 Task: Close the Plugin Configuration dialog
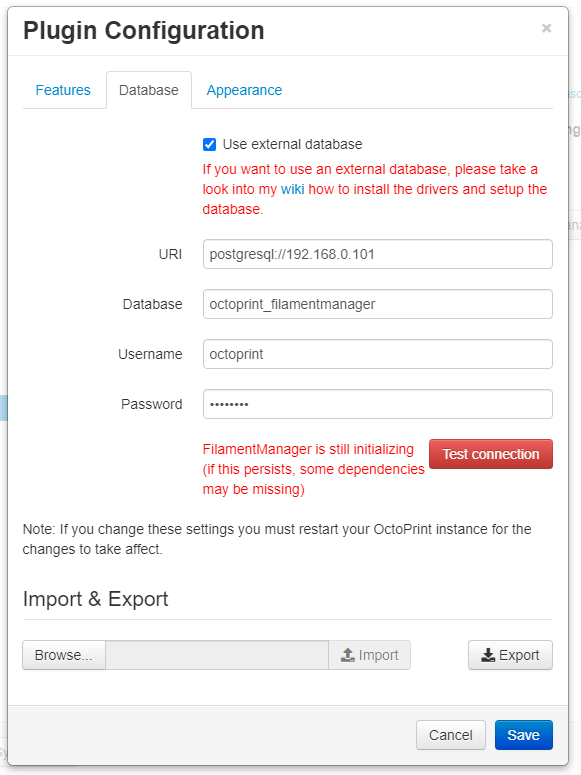pyautogui.click(x=546, y=28)
